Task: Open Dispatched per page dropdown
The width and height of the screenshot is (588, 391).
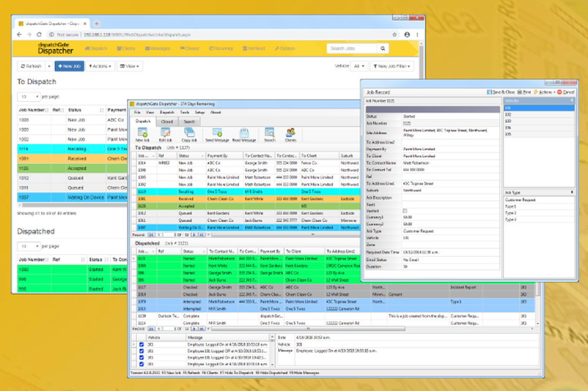Action: (x=28, y=246)
